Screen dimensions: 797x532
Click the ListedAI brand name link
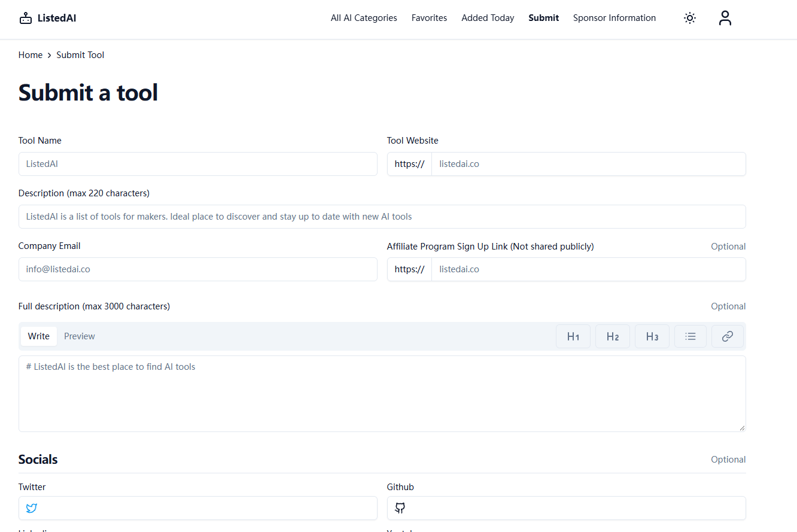point(57,18)
